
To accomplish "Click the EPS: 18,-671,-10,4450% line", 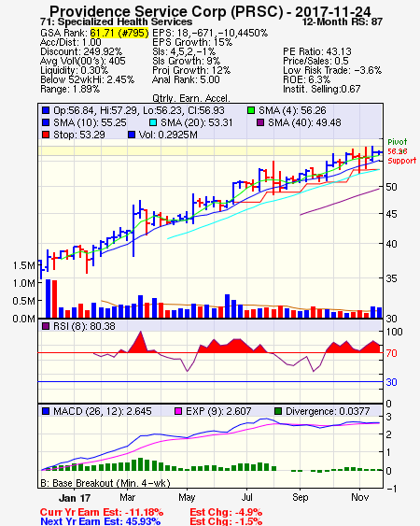I will point(210,33).
